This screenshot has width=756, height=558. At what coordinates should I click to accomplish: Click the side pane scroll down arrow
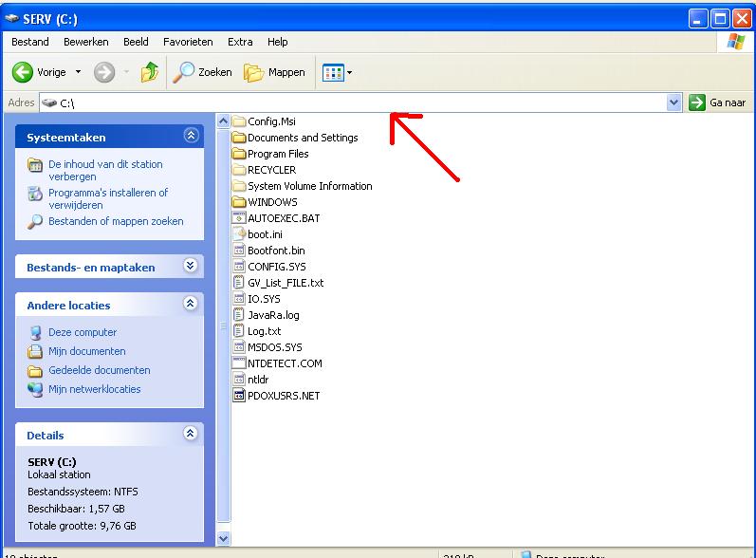[x=223, y=538]
